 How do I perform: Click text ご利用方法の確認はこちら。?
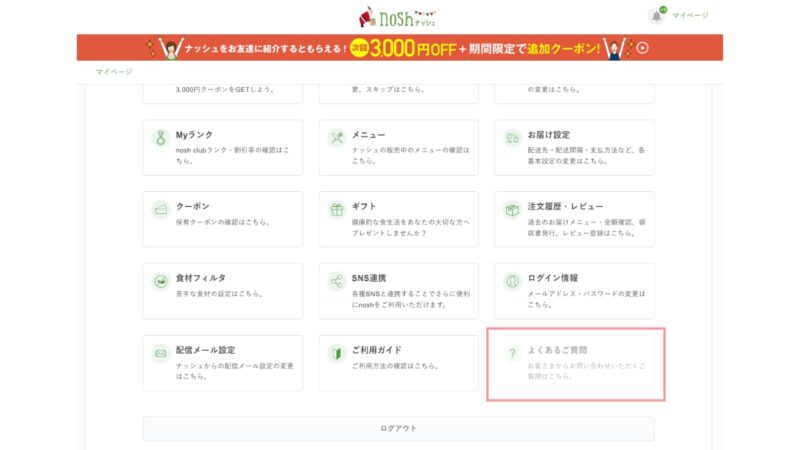(395, 366)
